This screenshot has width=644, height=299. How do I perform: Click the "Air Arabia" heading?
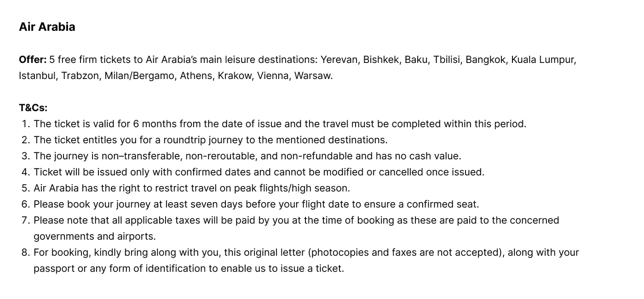[x=47, y=27]
